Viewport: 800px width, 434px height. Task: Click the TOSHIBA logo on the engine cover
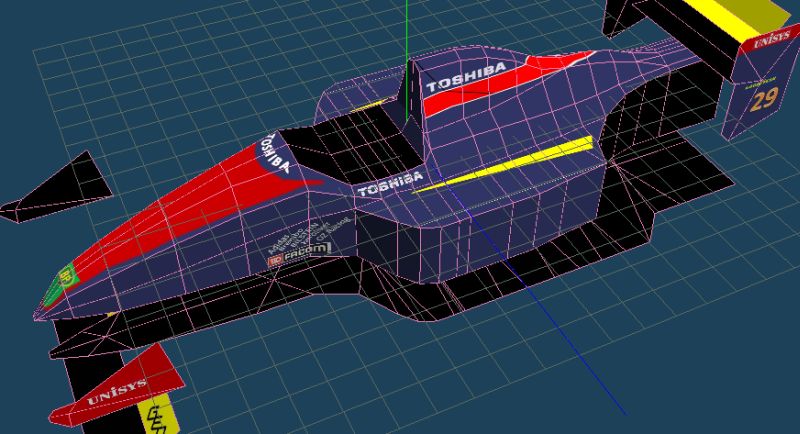pyautogui.click(x=466, y=78)
